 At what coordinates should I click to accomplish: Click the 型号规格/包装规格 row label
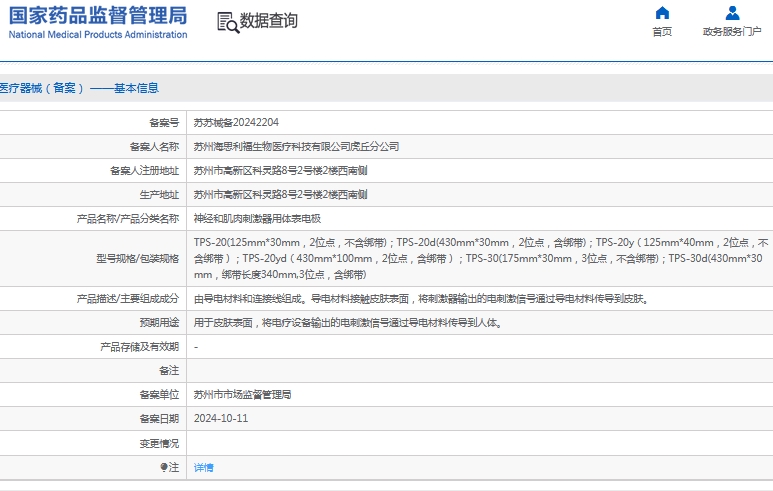tap(138, 258)
